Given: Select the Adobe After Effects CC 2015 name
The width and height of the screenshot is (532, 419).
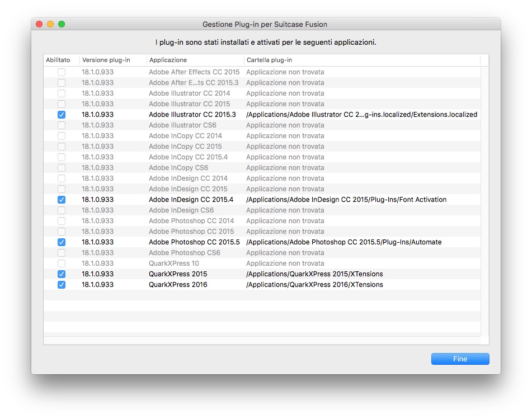Looking at the screenshot, I should click(194, 72).
